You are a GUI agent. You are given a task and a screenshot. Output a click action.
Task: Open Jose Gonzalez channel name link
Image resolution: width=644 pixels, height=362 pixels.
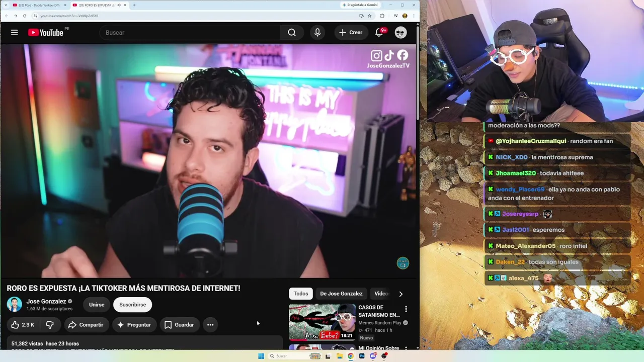pos(46,302)
